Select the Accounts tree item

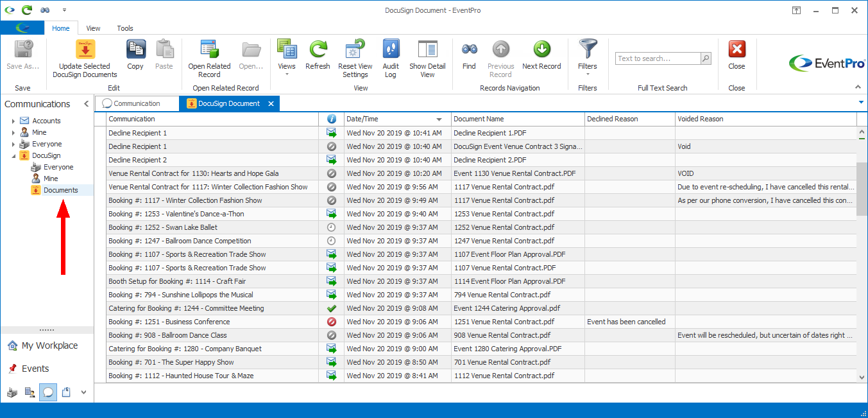[46, 121]
